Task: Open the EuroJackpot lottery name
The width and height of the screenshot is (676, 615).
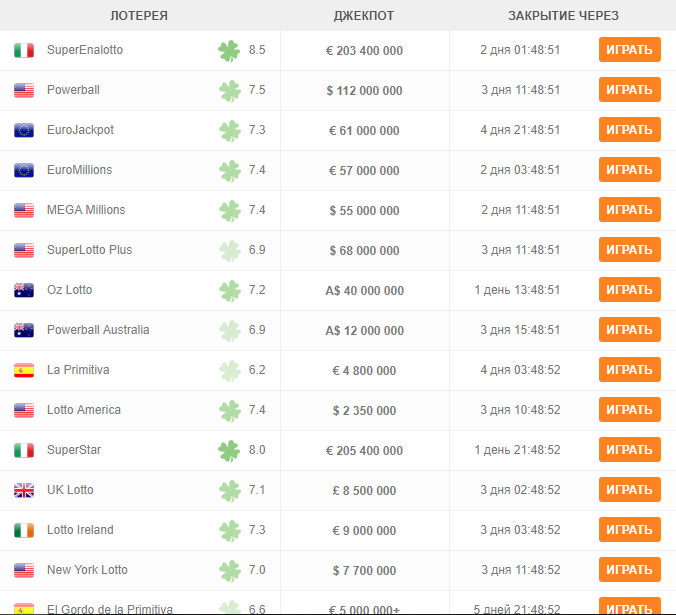Action: [x=80, y=130]
